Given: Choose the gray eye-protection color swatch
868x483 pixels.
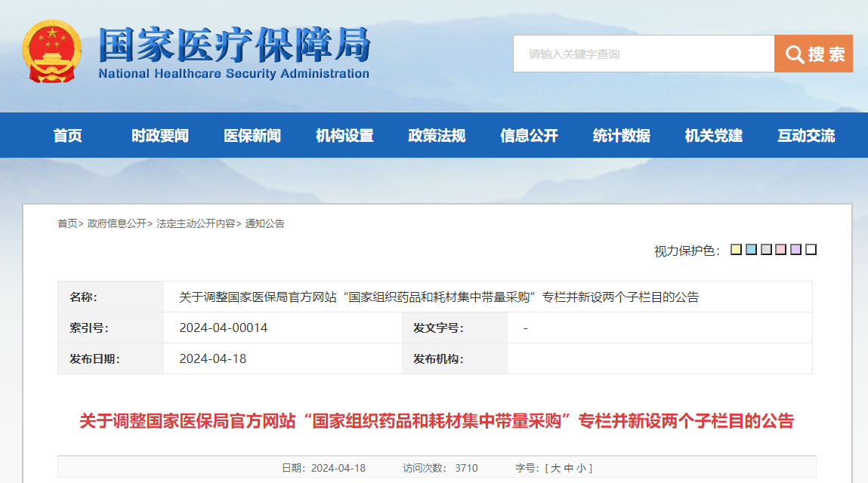Looking at the screenshot, I should 766,250.
